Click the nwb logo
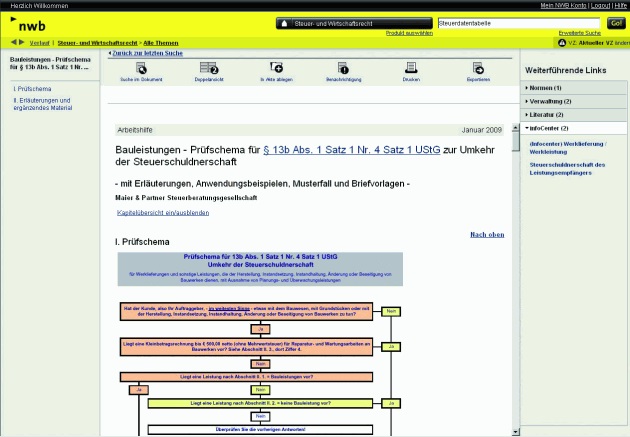The height and width of the screenshot is (437, 630). click(30, 24)
